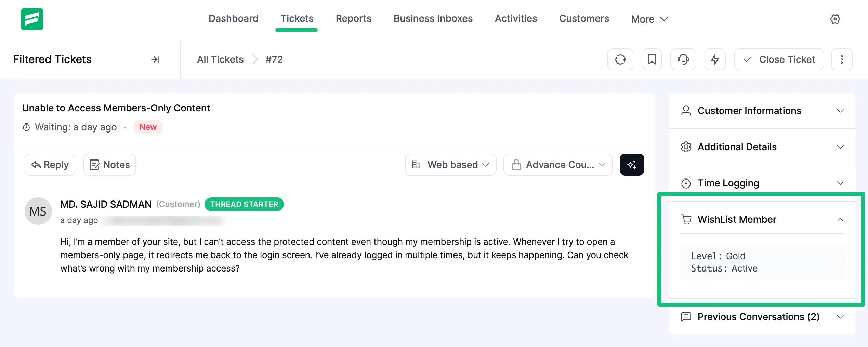Close the ticket with Close Ticket
The width and height of the screenshot is (868, 347).
[778, 59]
